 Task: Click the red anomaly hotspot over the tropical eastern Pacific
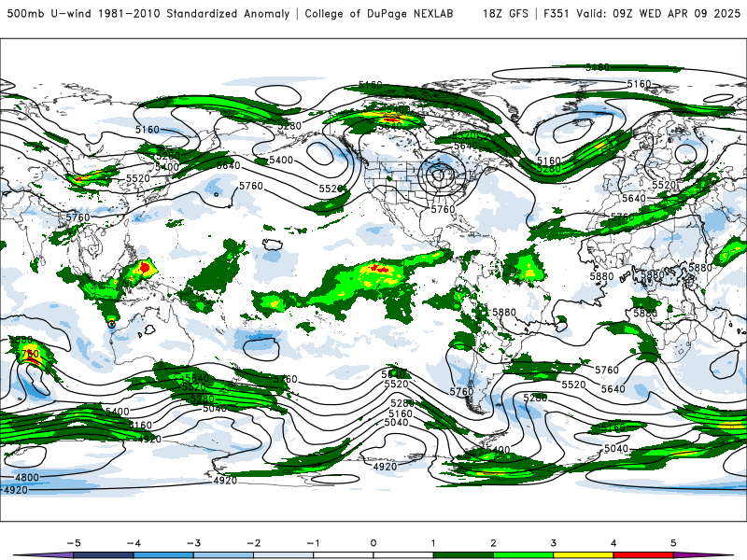point(379,268)
